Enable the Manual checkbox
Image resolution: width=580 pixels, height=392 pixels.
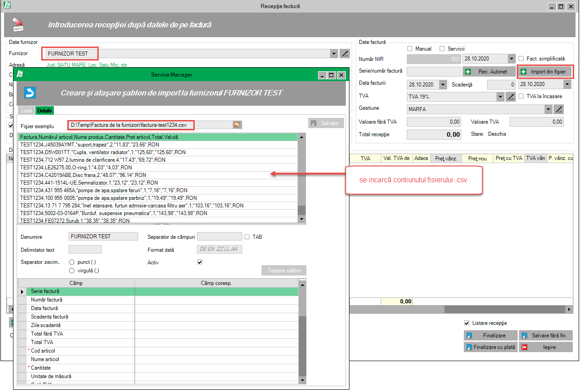pyautogui.click(x=410, y=49)
